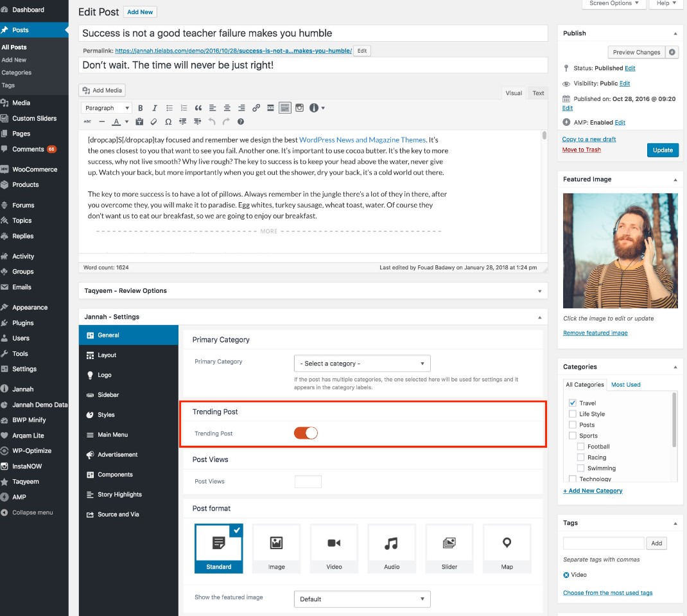This screenshot has width=687, height=616.
Task: Open the Primary Category select box
Action: coord(362,364)
